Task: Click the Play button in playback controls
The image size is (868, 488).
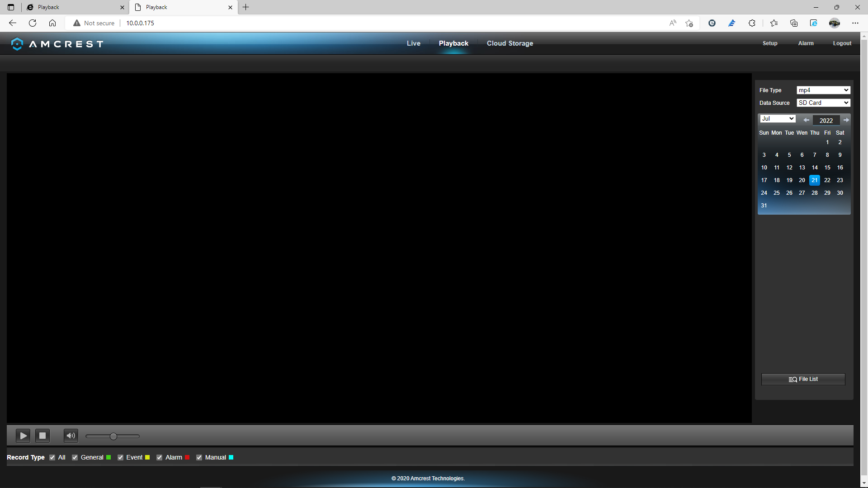Action: [23, 436]
